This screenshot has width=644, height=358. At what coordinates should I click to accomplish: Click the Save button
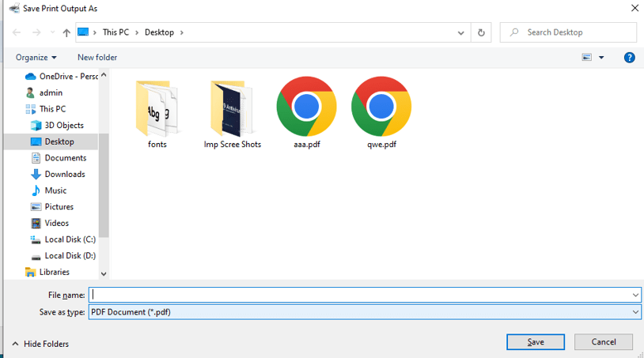[536, 342]
